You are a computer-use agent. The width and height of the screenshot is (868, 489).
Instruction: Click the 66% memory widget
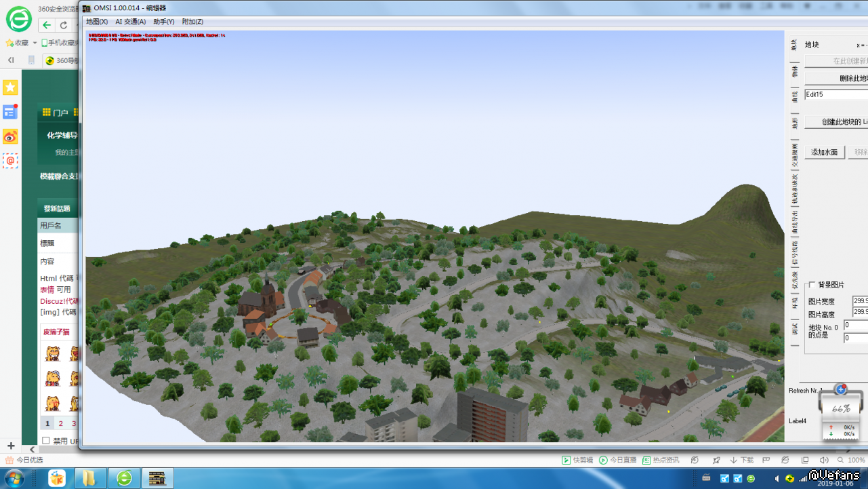pos(840,409)
